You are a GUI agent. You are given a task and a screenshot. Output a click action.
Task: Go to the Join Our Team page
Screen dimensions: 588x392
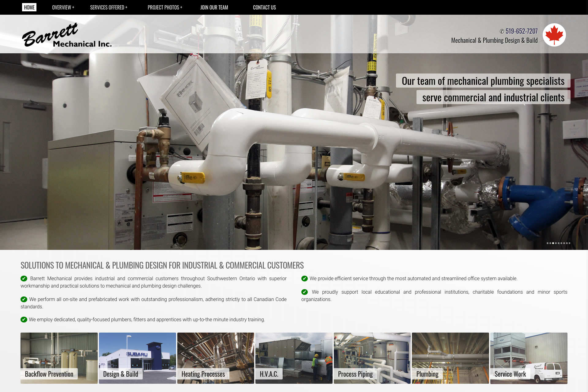click(x=214, y=7)
